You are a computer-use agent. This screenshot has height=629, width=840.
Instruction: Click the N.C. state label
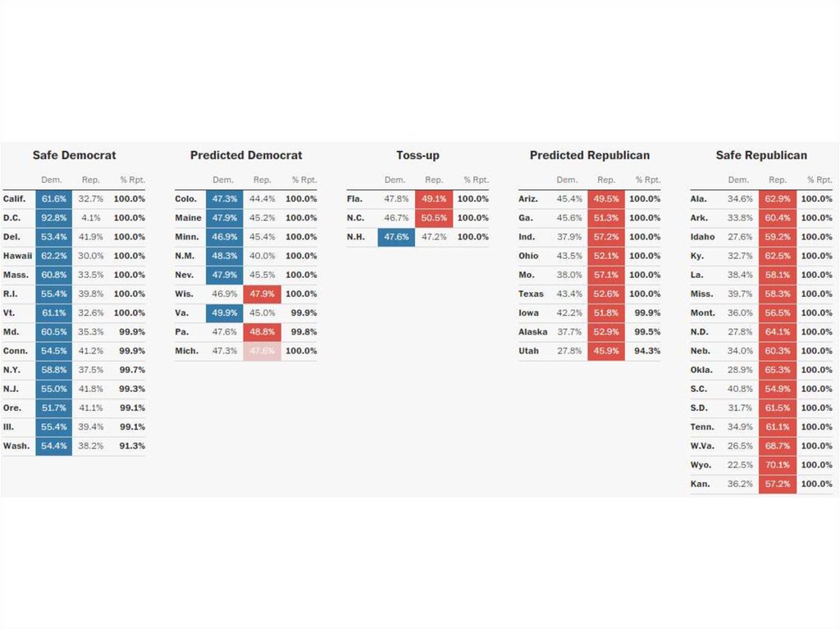click(x=355, y=218)
